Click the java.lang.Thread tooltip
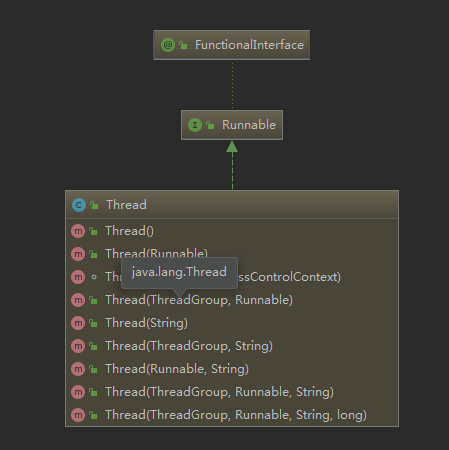This screenshot has width=449, height=450. 179,272
